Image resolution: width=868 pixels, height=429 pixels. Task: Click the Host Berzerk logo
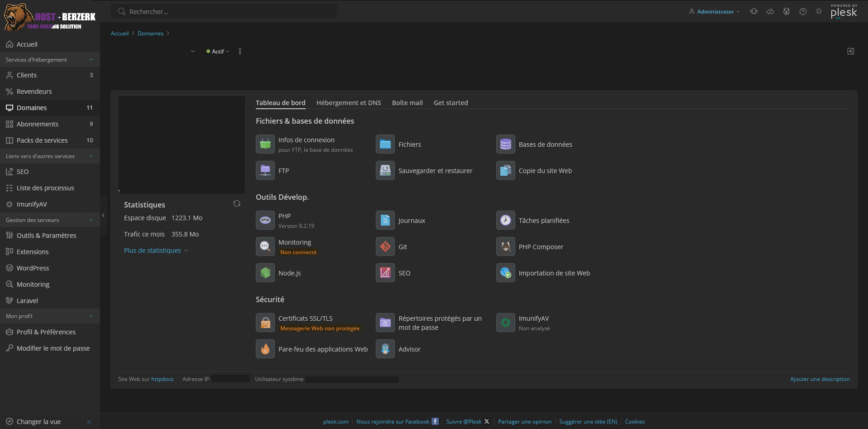(x=50, y=17)
